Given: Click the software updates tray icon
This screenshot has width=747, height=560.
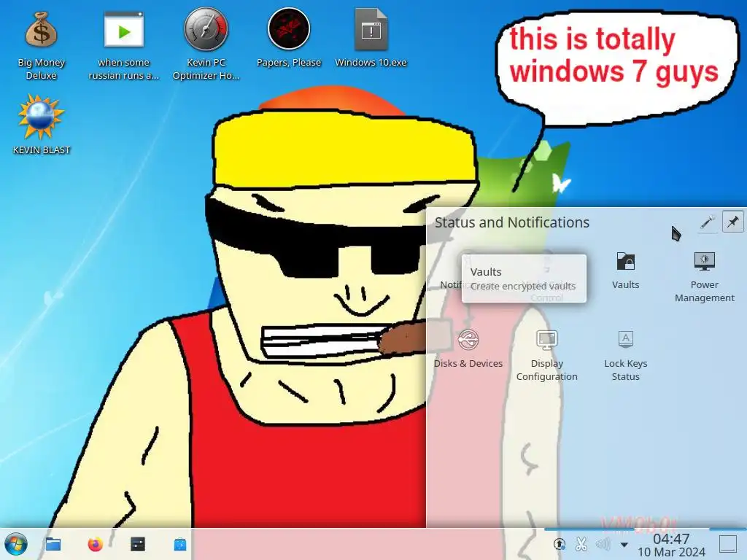Looking at the screenshot, I should (x=560, y=544).
